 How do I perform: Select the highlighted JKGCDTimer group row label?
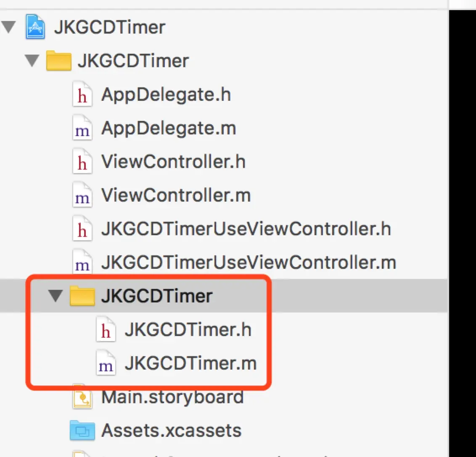pyautogui.click(x=157, y=296)
